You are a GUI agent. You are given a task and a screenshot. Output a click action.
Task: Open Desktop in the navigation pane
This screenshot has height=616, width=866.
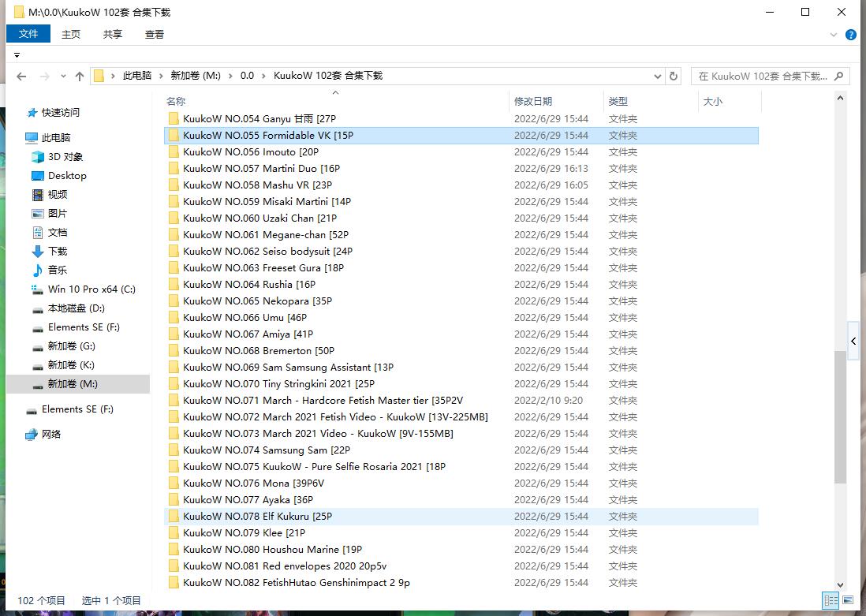67,176
